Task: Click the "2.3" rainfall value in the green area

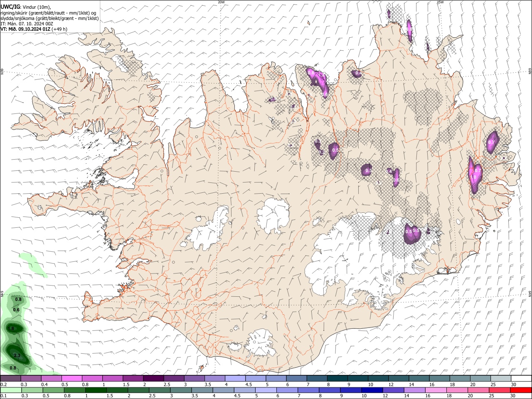Action: [17, 355]
